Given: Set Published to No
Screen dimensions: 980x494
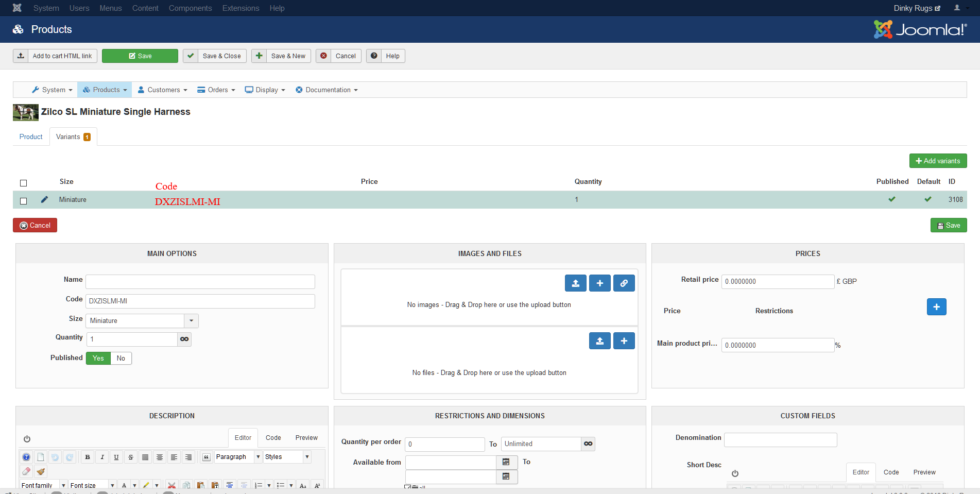Looking at the screenshot, I should (x=121, y=358).
